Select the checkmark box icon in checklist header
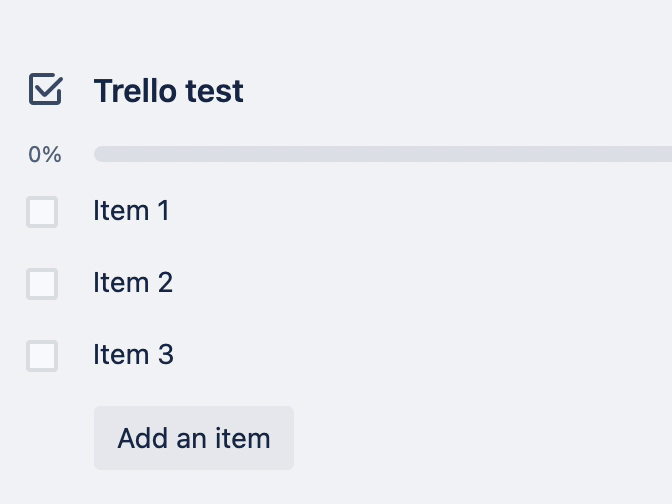 pos(45,89)
